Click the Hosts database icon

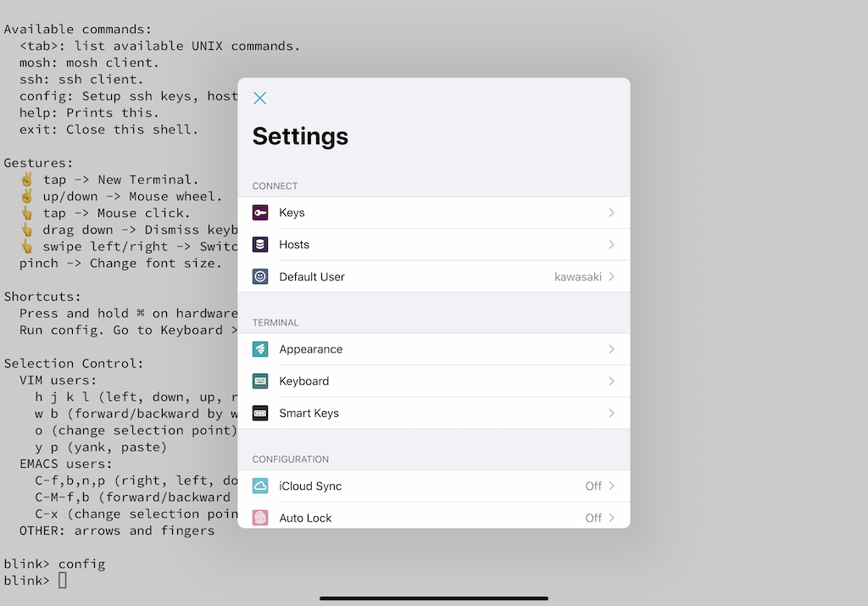(260, 245)
